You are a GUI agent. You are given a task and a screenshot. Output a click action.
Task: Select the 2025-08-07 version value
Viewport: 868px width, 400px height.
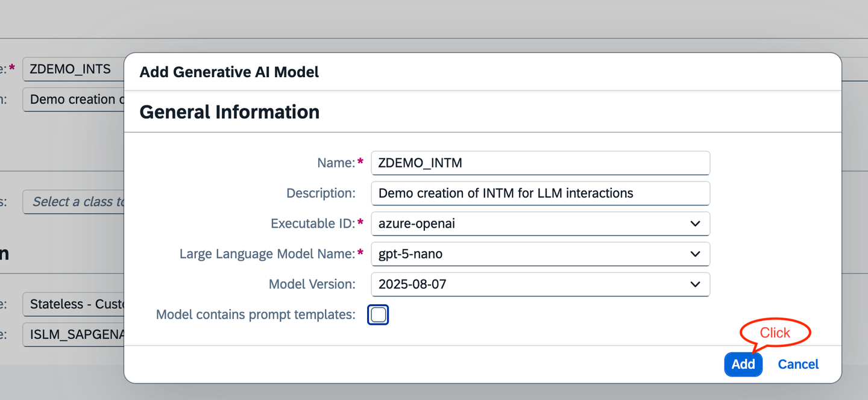412,284
